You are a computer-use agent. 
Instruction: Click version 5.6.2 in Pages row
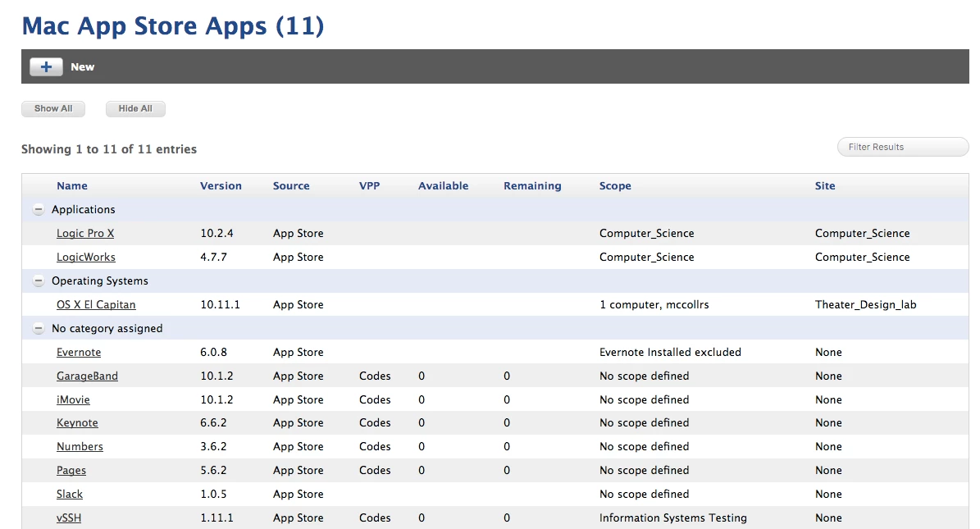click(214, 470)
